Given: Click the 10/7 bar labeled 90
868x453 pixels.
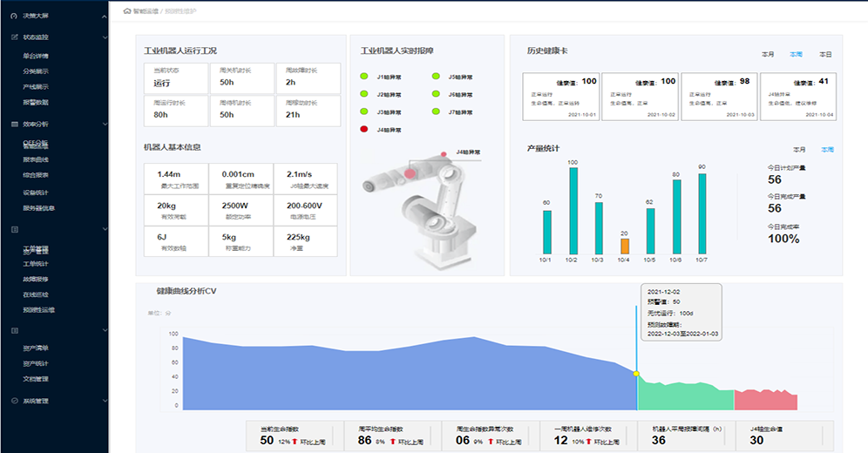Looking at the screenshot, I should [x=702, y=213].
